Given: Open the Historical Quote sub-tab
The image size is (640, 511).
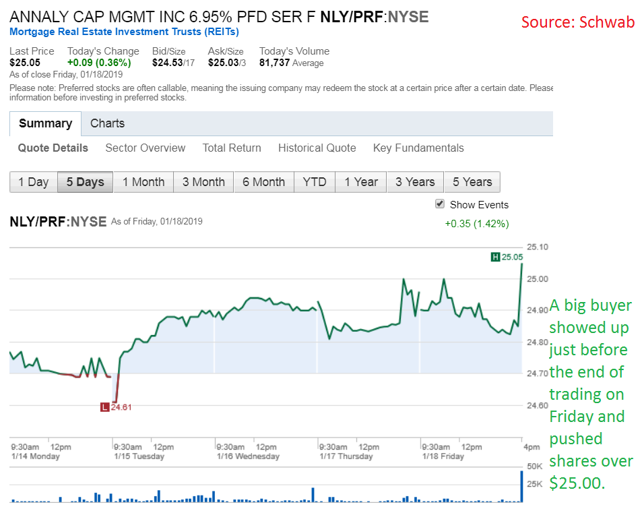Looking at the screenshot, I should coord(317,148).
